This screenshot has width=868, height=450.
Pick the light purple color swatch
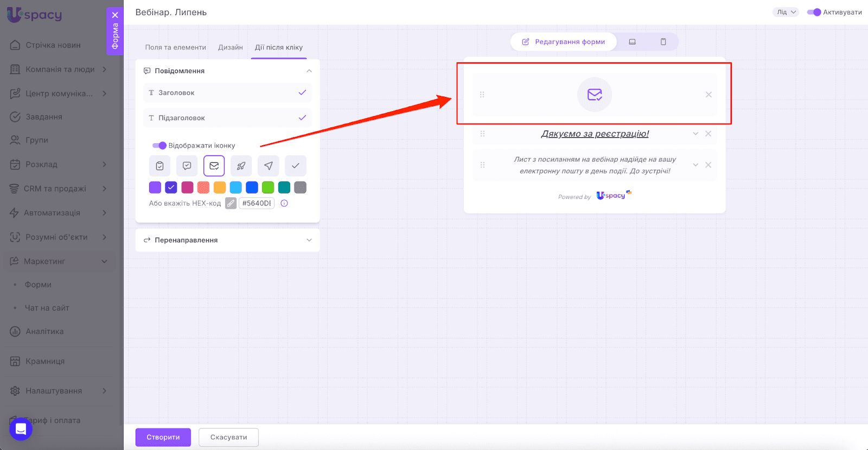pos(155,188)
